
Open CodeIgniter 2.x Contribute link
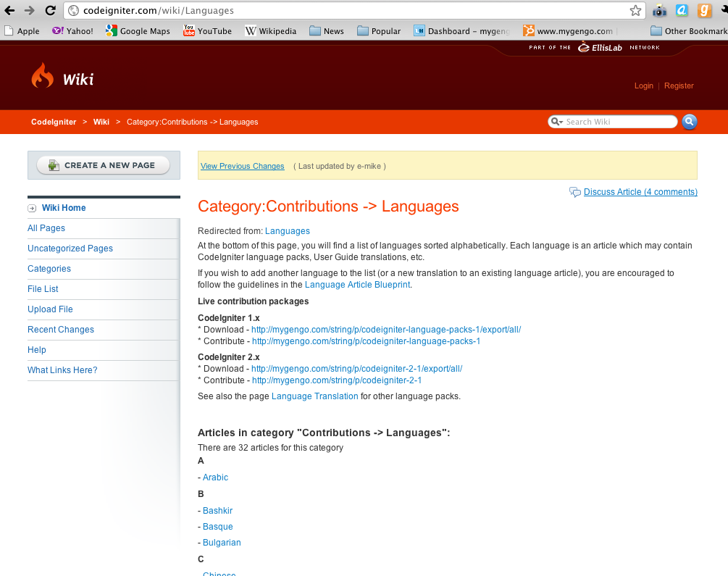(337, 380)
